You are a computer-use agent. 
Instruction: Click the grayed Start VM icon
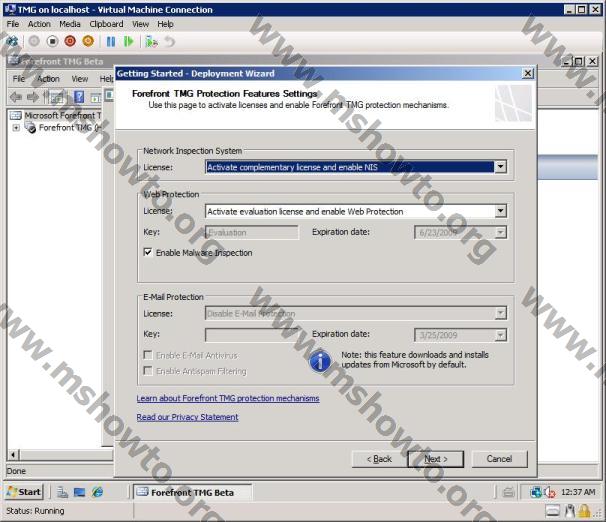(x=34, y=41)
